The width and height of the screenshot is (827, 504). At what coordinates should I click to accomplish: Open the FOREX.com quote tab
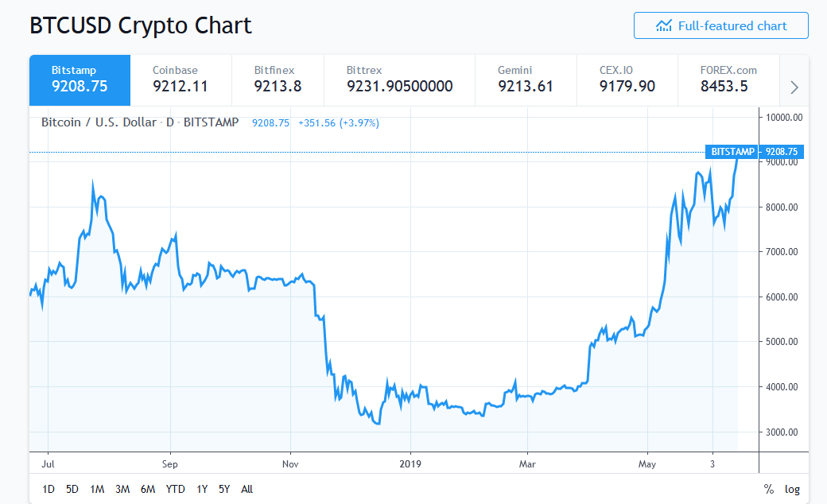click(x=728, y=79)
